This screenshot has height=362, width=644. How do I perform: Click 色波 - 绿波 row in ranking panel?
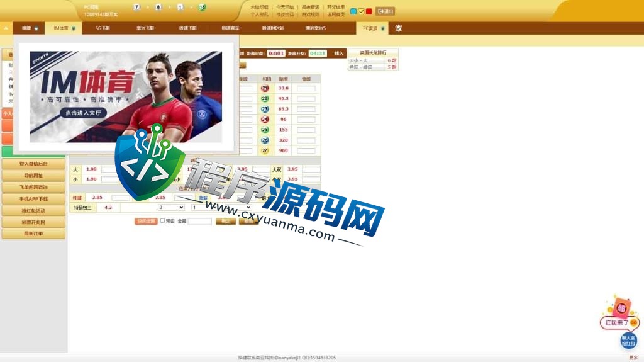coord(372,67)
